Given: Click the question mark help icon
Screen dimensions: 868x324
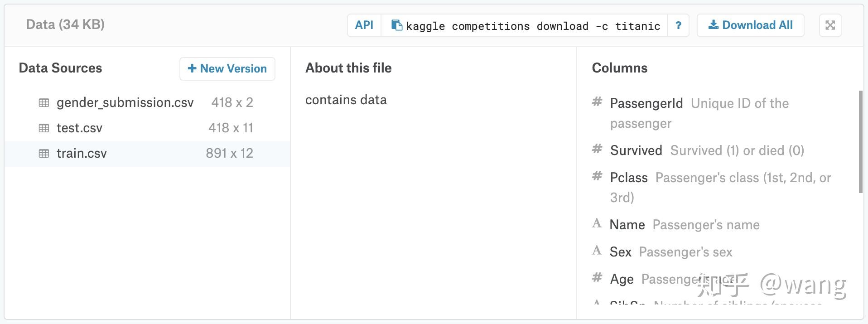Looking at the screenshot, I should (x=678, y=25).
